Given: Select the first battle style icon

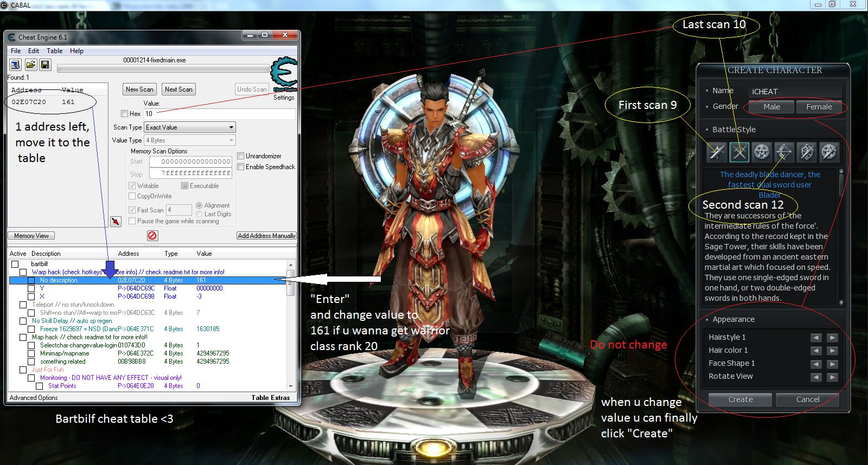Looking at the screenshot, I should click(x=717, y=152).
